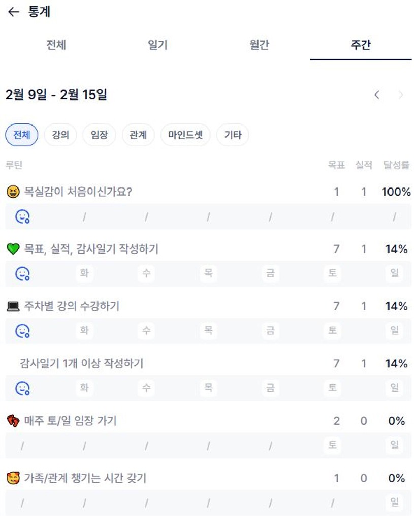Choose the 관계 category chip
This screenshot has width=420, height=532.
[138, 135]
